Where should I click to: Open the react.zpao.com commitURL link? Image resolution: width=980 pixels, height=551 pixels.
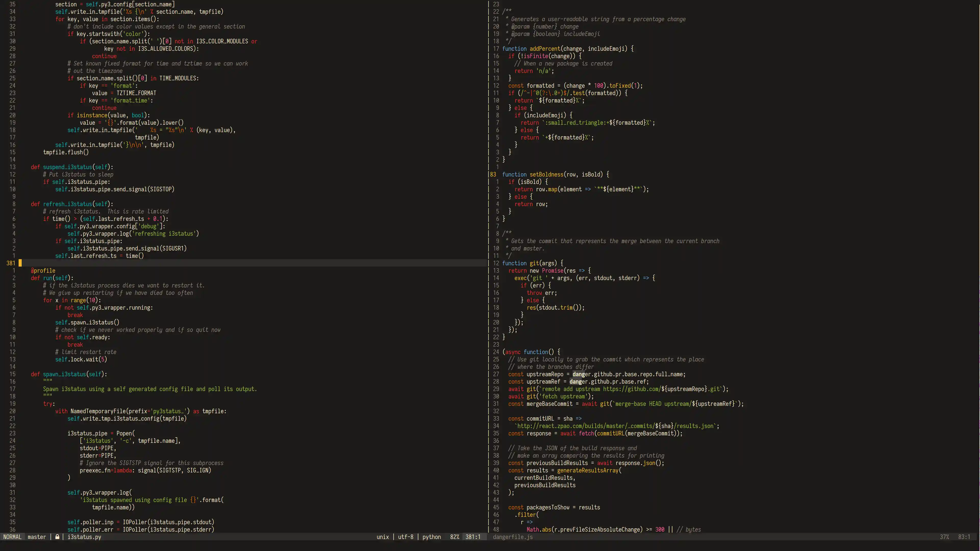[616, 426]
